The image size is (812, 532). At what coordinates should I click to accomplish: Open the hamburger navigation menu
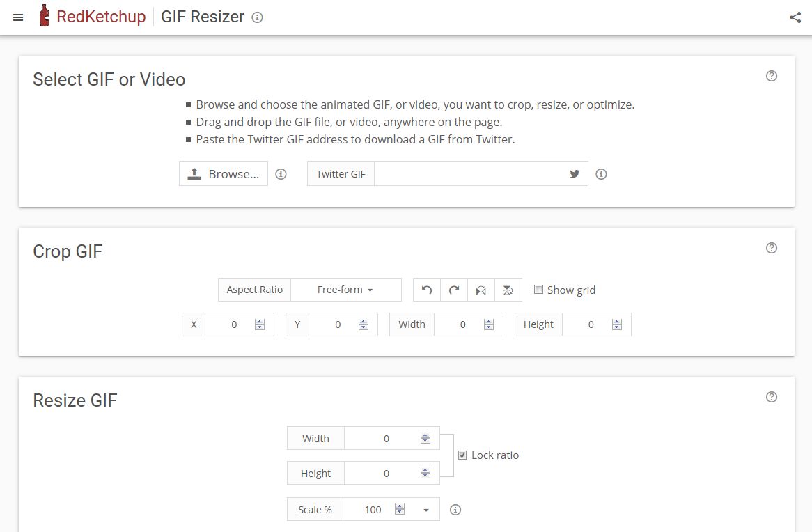pos(17,17)
